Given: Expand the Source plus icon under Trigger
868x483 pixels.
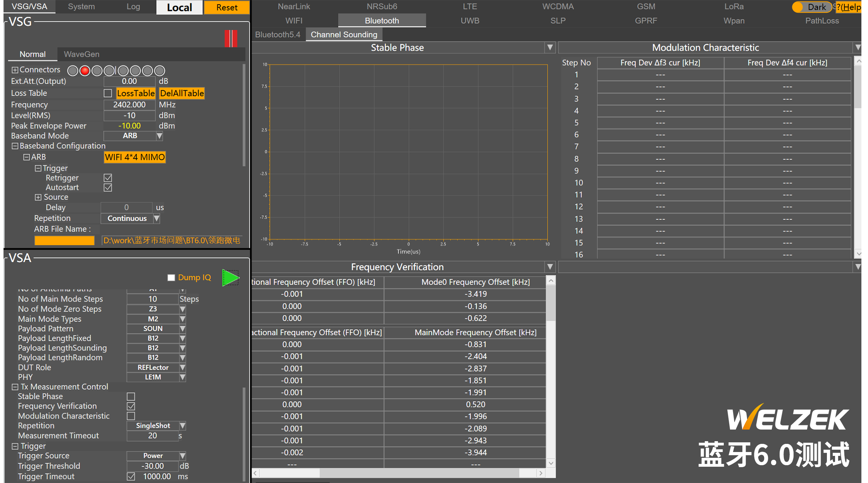Looking at the screenshot, I should tap(38, 198).
